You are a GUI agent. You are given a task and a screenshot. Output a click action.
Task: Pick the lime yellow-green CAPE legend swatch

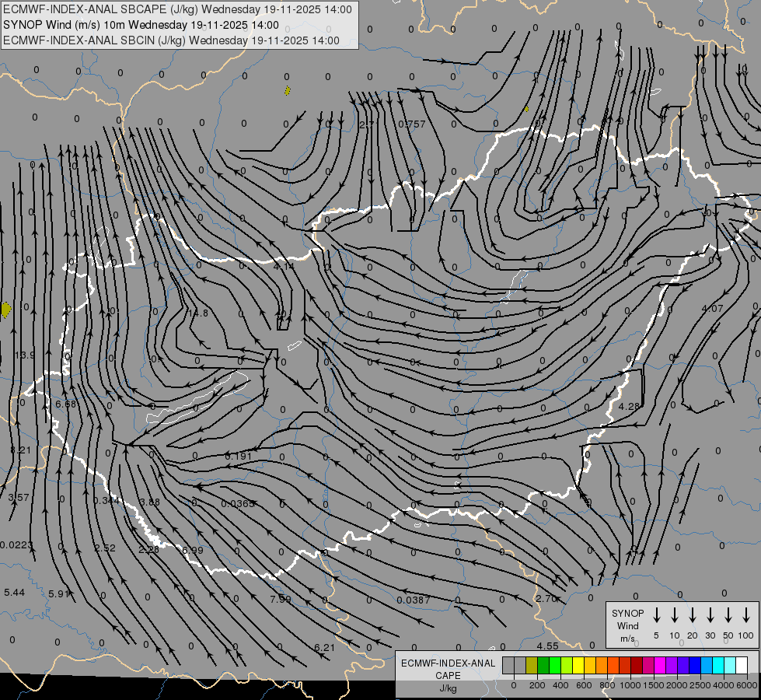pos(567,665)
